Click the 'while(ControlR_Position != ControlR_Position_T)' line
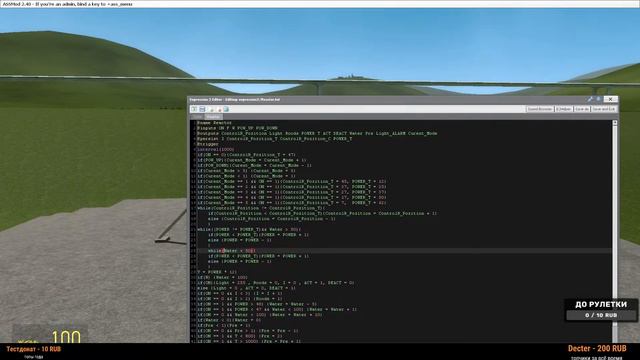The height and width of the screenshot is (360, 640). pyautogui.click(x=261, y=208)
